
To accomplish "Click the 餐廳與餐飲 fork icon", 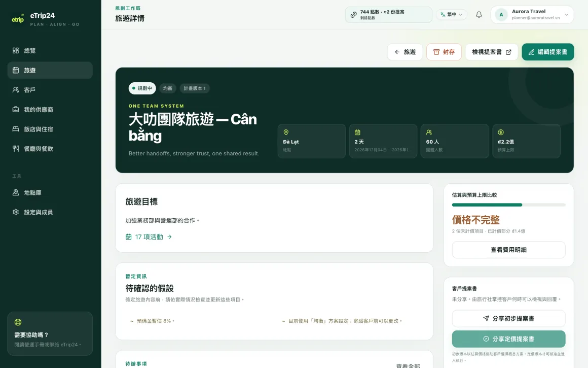I will coord(16,148).
